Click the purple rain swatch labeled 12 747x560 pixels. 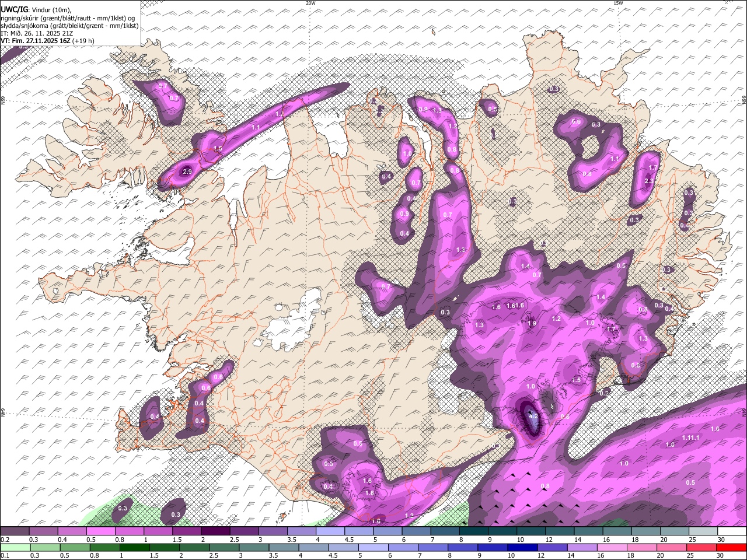click(552, 547)
